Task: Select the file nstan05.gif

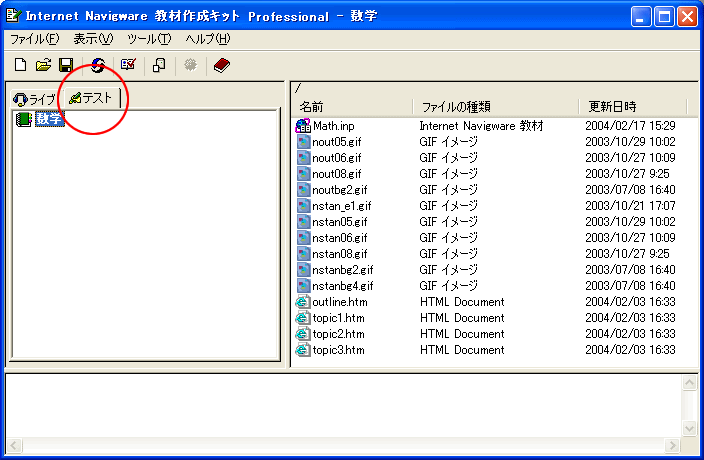Action: click(x=340, y=222)
